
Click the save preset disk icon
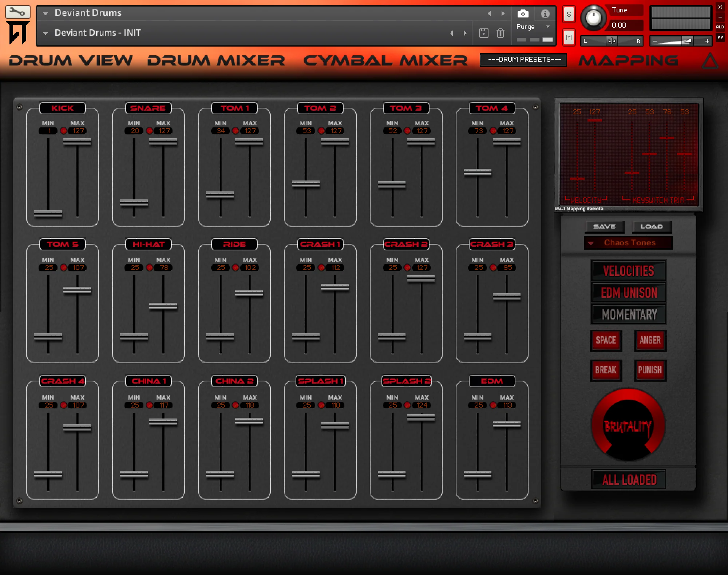(x=483, y=33)
